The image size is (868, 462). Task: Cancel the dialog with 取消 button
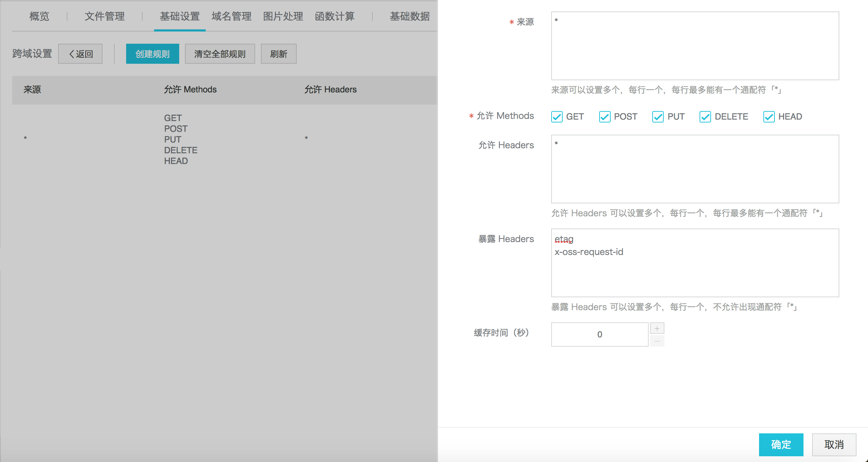[834, 444]
